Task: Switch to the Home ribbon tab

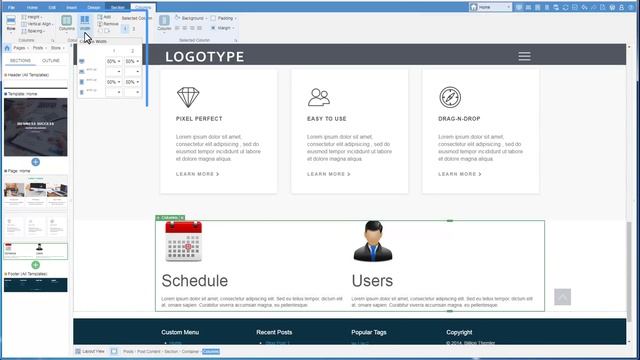Action: (32, 7)
